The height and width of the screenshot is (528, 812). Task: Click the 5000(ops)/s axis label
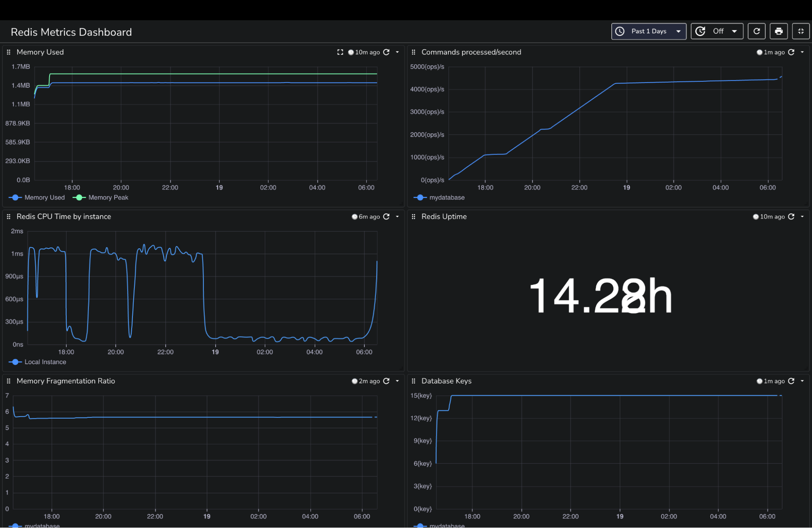point(427,67)
